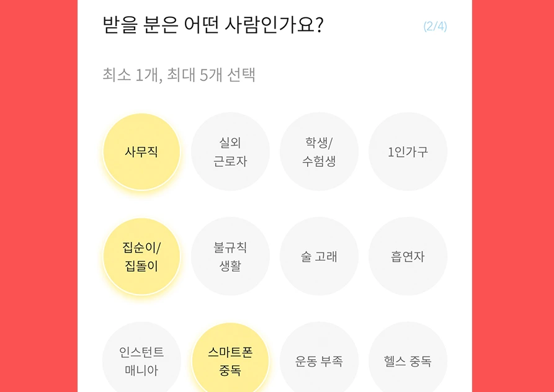Screen dimensions: 554x392
Task: Select the 술 고래 (heavy drinker) bubble
Action: [x=319, y=255]
